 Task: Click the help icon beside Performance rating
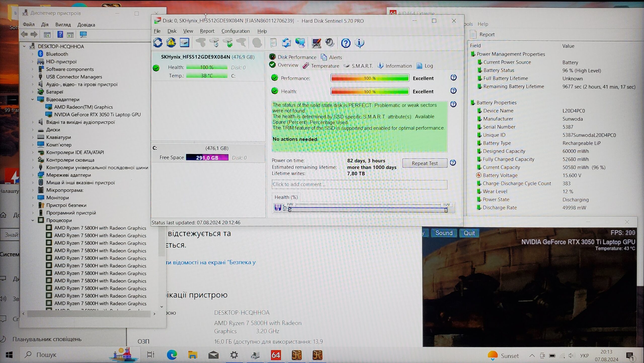[453, 78]
